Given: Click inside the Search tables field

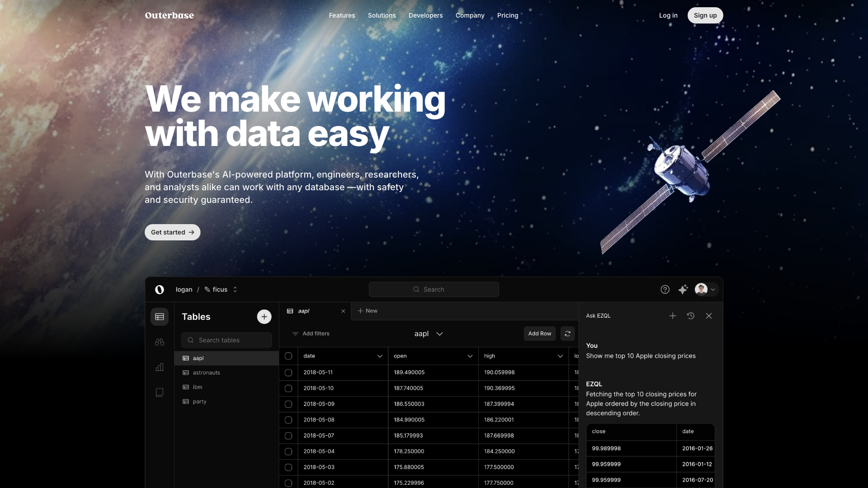Looking at the screenshot, I should click(x=226, y=340).
